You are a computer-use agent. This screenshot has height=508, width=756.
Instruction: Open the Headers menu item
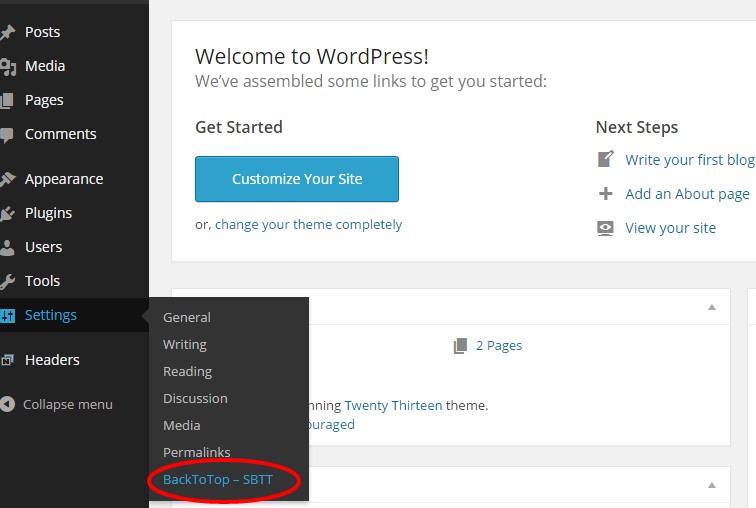[52, 360]
